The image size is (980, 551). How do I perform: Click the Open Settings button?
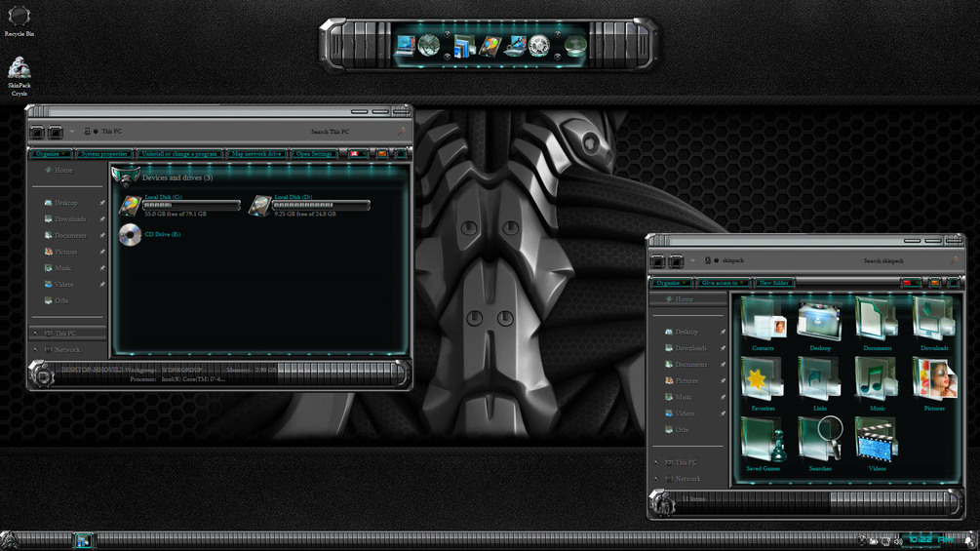tap(314, 154)
